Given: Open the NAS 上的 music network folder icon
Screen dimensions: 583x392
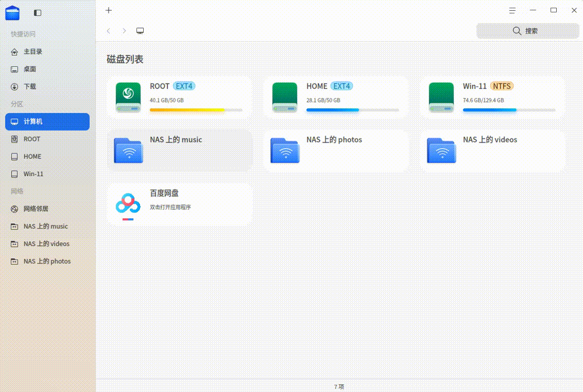Looking at the screenshot, I should tap(128, 151).
